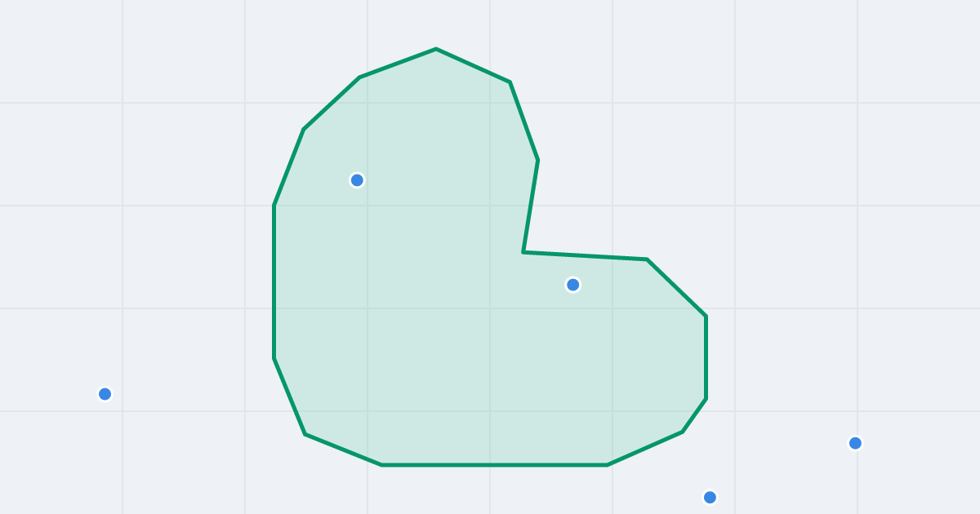Click the lowest blue point below the polygon
980x514 pixels.
point(710,498)
